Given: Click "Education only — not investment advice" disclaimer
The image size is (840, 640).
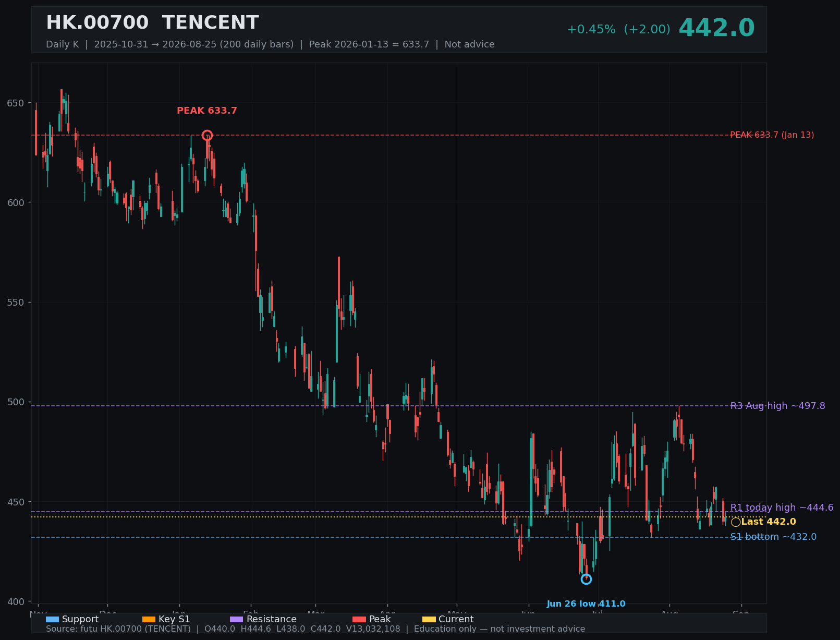Looking at the screenshot, I should (500, 629).
